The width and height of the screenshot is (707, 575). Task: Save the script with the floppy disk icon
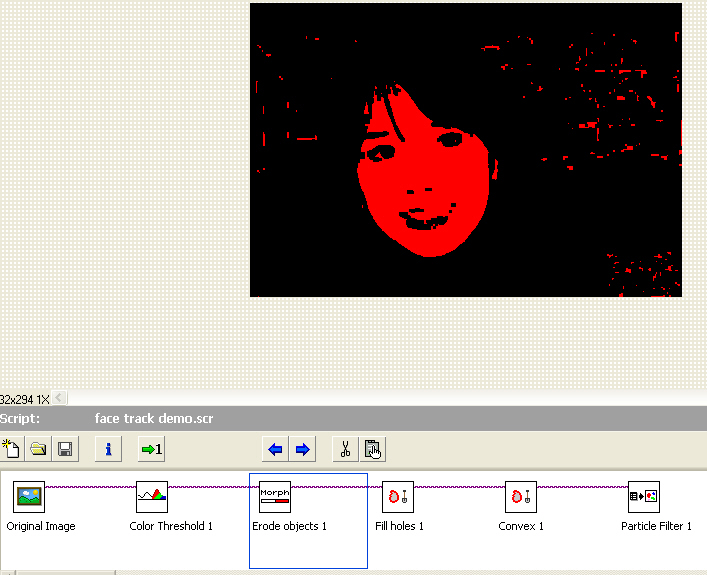[65, 449]
